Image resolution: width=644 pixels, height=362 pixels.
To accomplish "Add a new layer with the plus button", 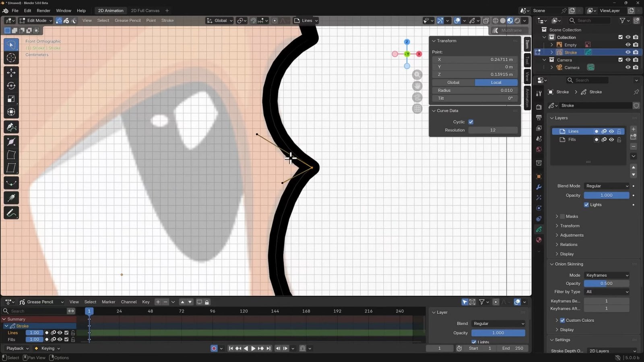I will (x=633, y=129).
